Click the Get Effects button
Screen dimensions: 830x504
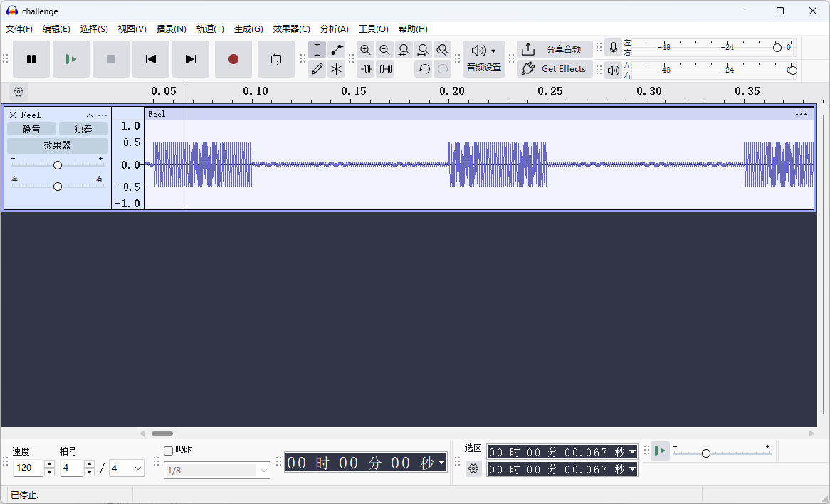(555, 69)
